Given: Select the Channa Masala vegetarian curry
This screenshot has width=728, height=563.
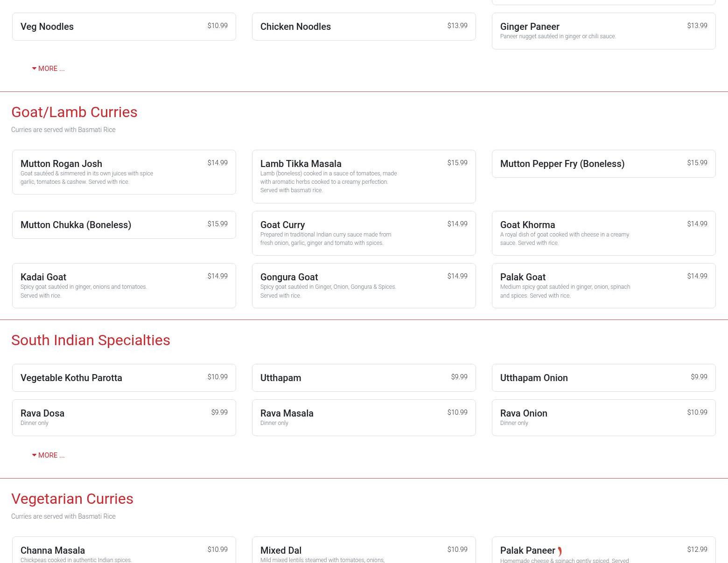Looking at the screenshot, I should click(124, 551).
